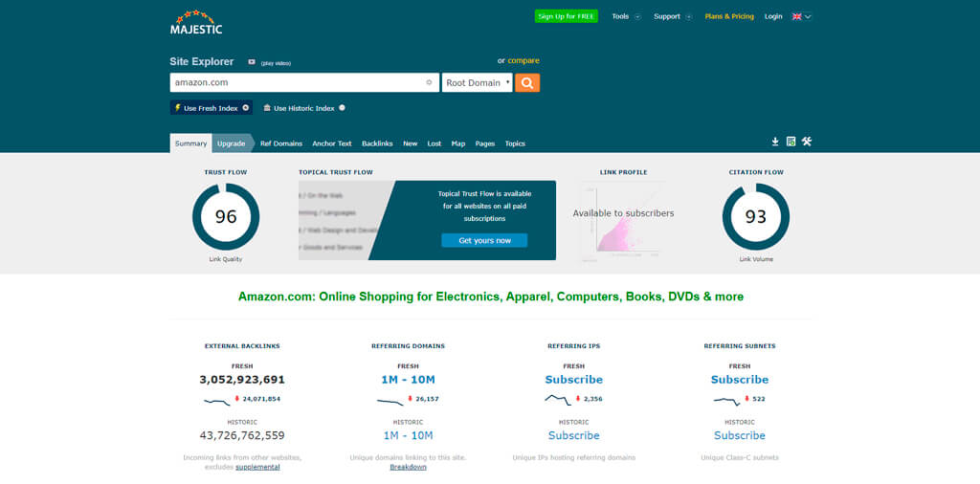Click historic Referring Subnets Subscribe link
This screenshot has width=980, height=484.
(x=740, y=435)
